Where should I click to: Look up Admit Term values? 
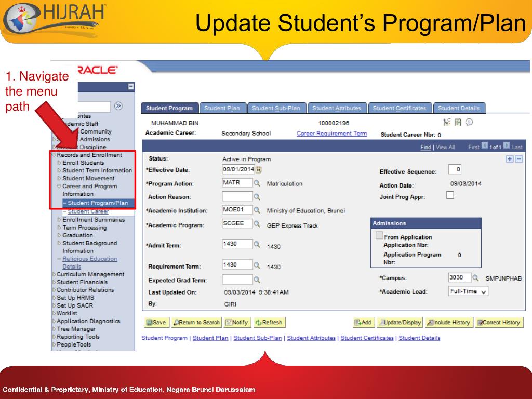point(257,244)
